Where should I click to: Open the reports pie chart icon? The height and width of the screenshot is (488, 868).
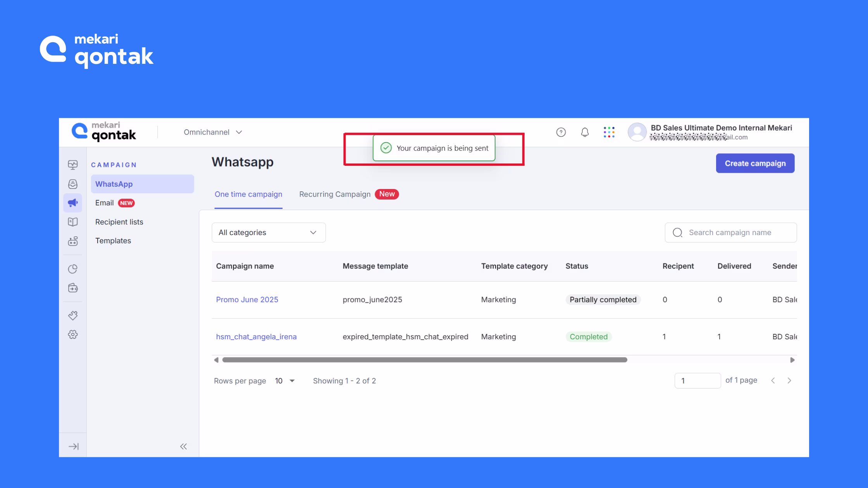pyautogui.click(x=73, y=269)
